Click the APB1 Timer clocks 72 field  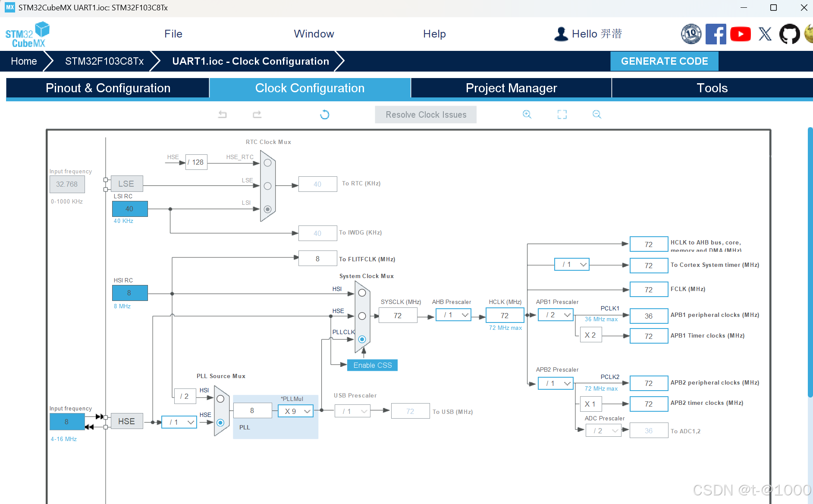(x=649, y=336)
